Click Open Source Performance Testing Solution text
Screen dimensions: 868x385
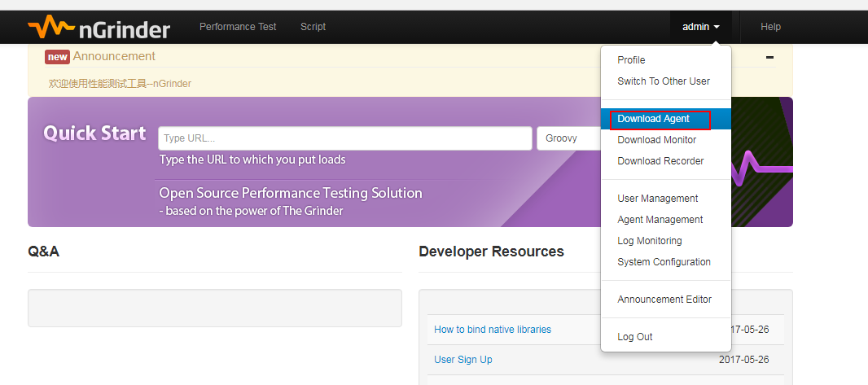pos(291,193)
